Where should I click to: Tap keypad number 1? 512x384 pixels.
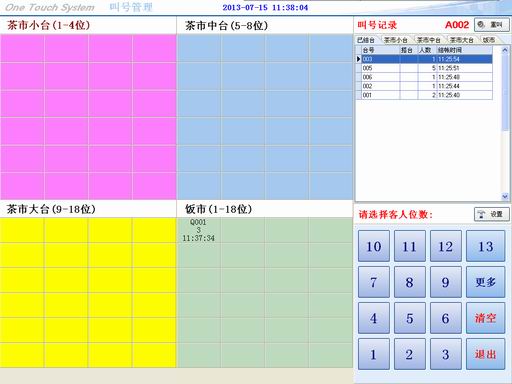(374, 354)
